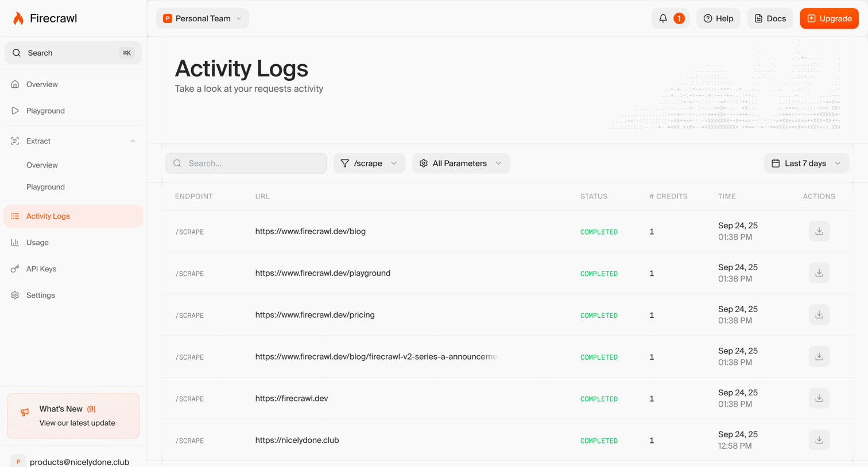
Task: Click COMPLETED status of nicelydone.club row
Action: tap(599, 441)
